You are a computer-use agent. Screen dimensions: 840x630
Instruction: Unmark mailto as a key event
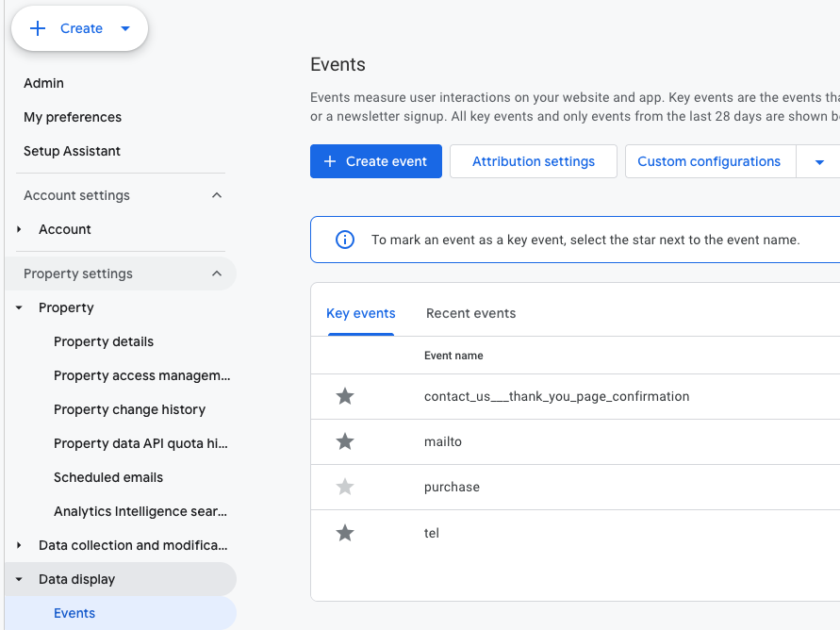pyautogui.click(x=345, y=441)
